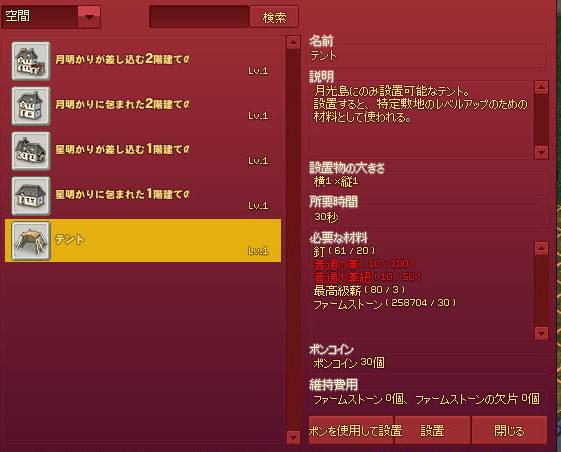Click the item list scrollbar track
561x452 pixels.
tap(293, 240)
